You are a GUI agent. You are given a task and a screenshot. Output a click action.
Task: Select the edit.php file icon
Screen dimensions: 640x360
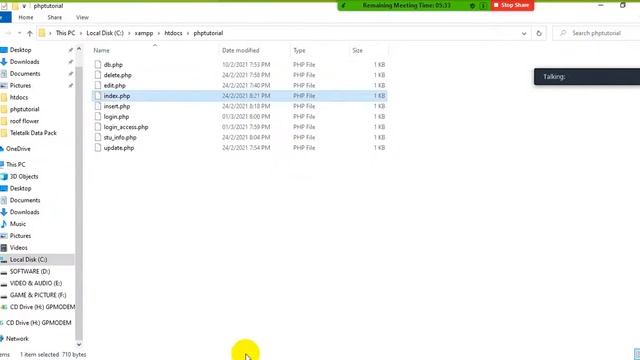(98, 85)
